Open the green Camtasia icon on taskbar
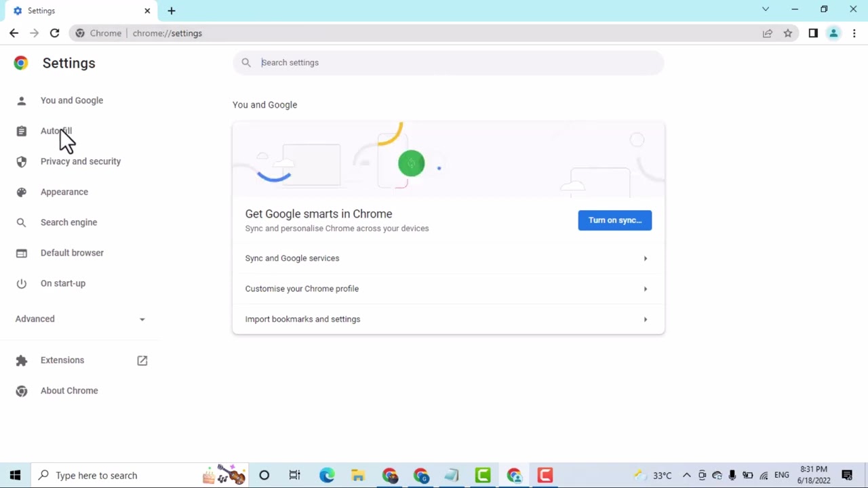This screenshot has width=868, height=488. click(x=483, y=475)
